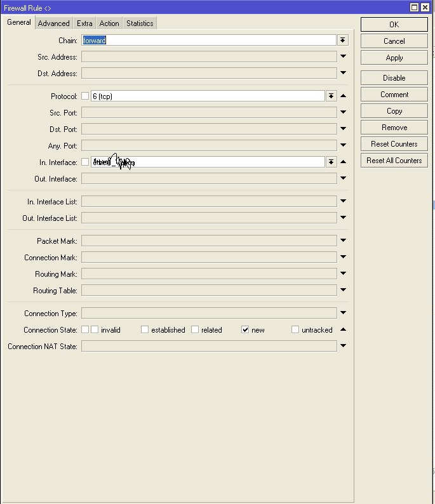This screenshot has height=504, width=435.
Task: Expand the Connection NAT State field
Action: pyautogui.click(x=343, y=346)
